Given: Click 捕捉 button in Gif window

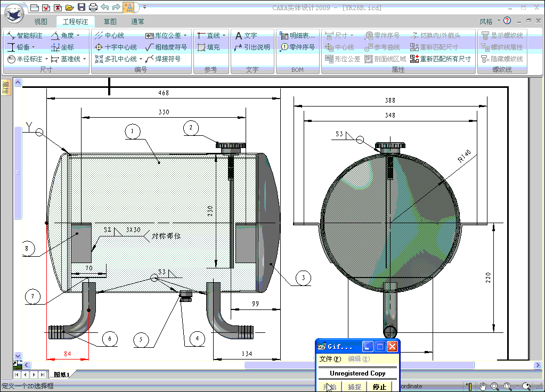Looking at the screenshot, I should point(354,387).
